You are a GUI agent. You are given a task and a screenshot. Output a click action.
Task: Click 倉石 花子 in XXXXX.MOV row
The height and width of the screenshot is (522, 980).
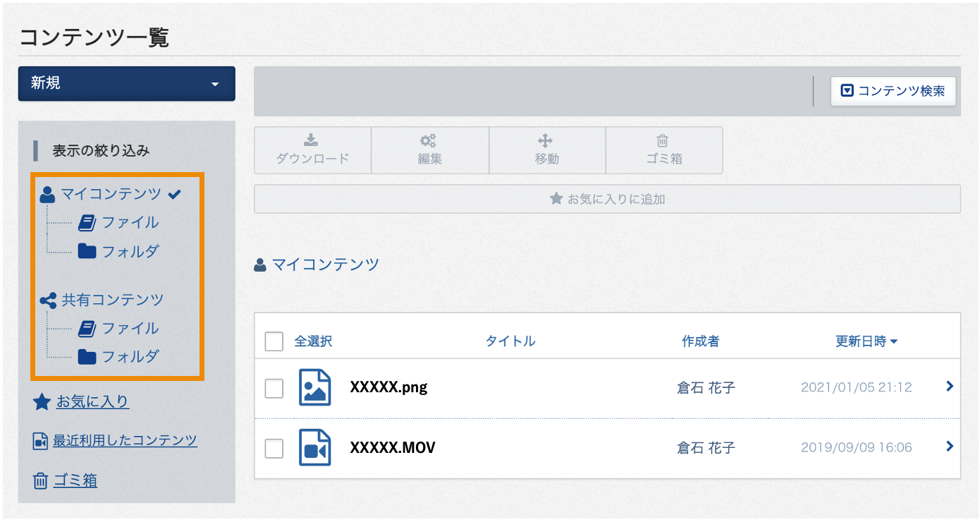[x=706, y=447]
